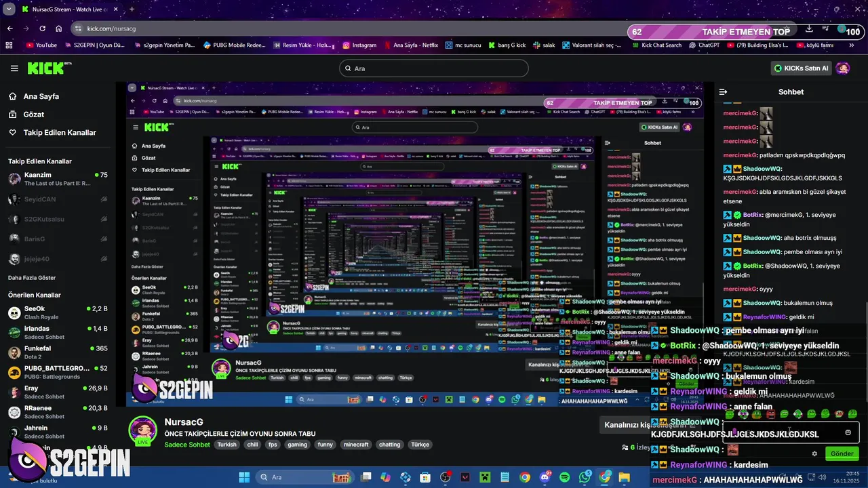This screenshot has width=868, height=488.
Task: Go to Ana Sayfa in the sidebar
Action: coord(41,96)
